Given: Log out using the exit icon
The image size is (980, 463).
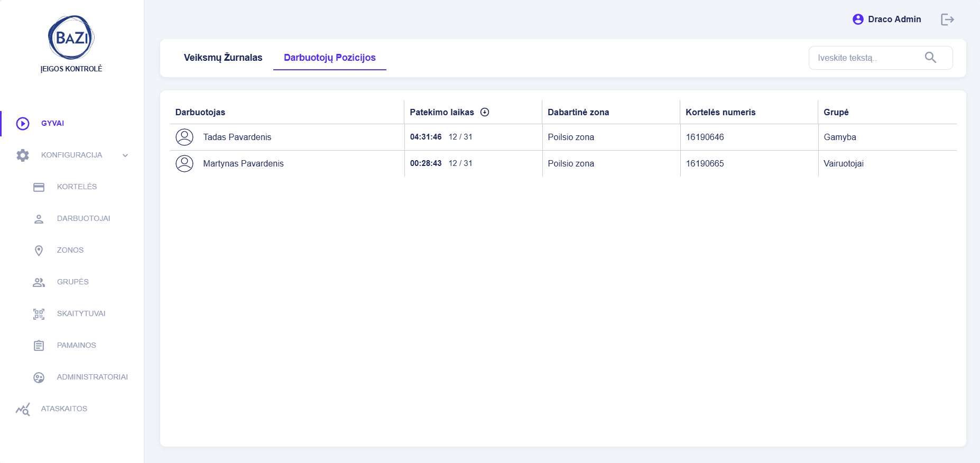Looking at the screenshot, I should (947, 20).
